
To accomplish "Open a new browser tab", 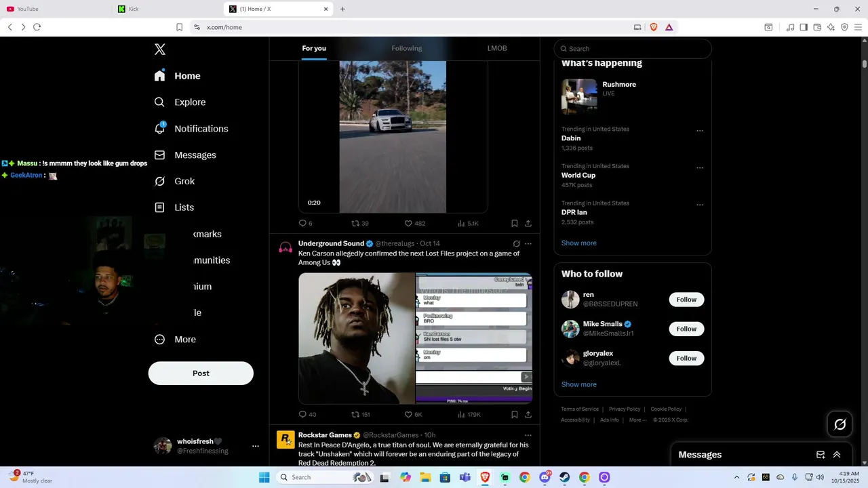I will [342, 9].
